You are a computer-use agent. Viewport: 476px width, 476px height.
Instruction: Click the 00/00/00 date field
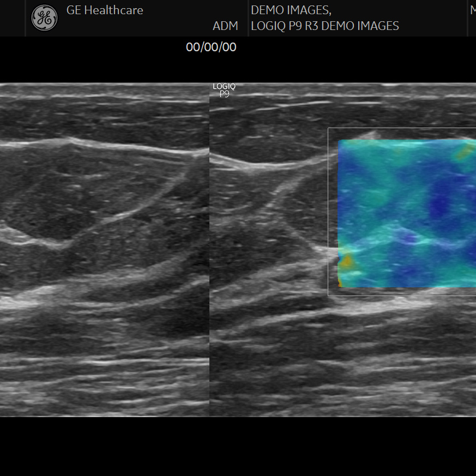pyautogui.click(x=211, y=47)
